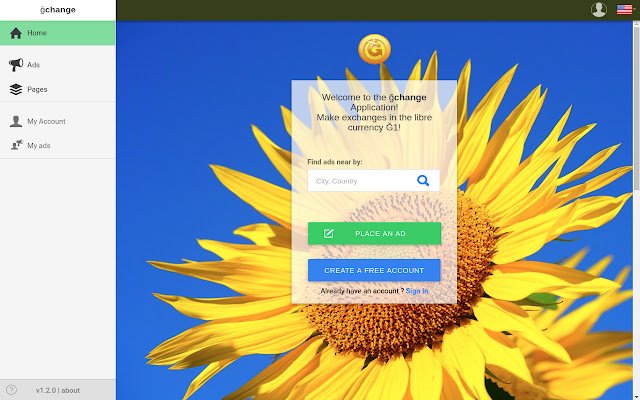Click the My Account person icon
This screenshot has width=640, height=400.
pyautogui.click(x=16, y=121)
